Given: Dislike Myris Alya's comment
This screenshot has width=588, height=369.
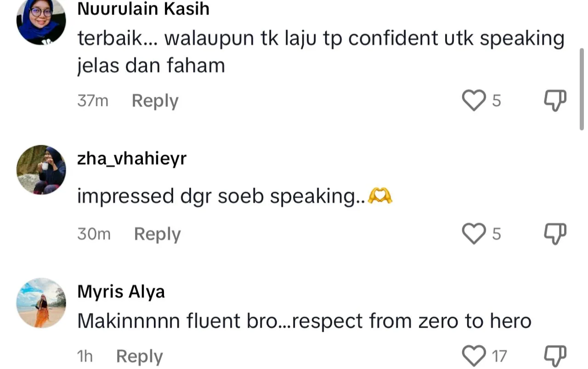Looking at the screenshot, I should tap(555, 356).
